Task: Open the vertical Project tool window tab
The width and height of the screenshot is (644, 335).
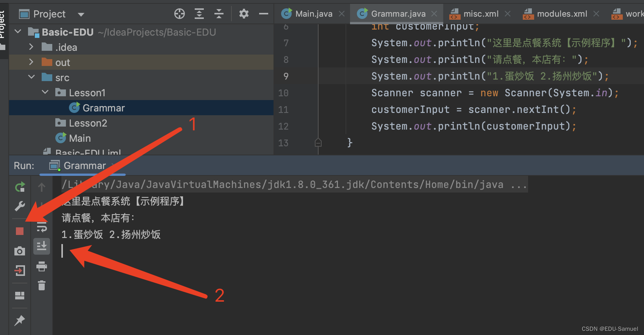Action: (x=3, y=30)
